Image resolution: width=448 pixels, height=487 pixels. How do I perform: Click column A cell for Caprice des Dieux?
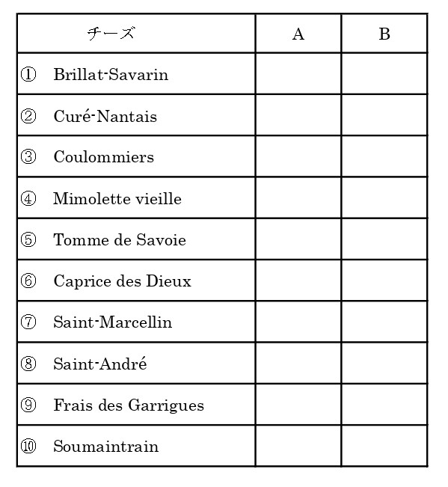tap(298, 281)
